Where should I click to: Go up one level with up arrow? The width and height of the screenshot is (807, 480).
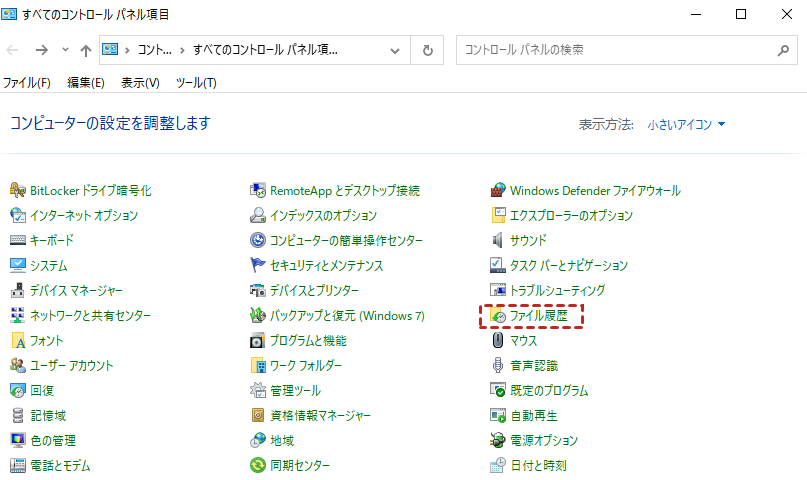point(86,50)
